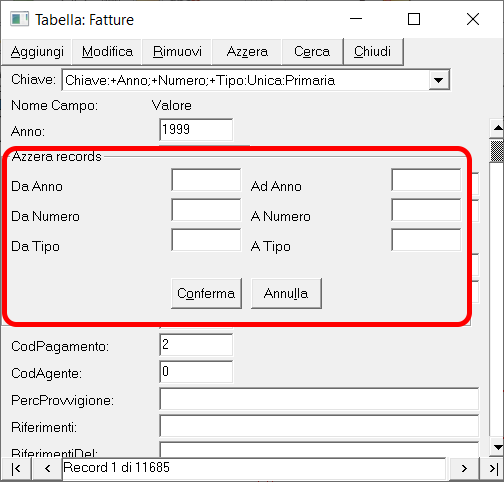This screenshot has width=504, height=482.
Task: Jump to last record arrow
Action: tap(492, 469)
